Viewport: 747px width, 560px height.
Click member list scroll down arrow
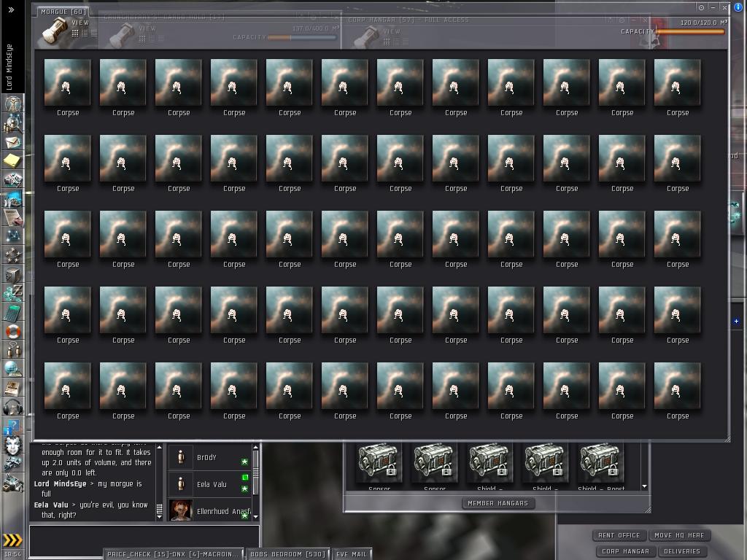(x=256, y=517)
